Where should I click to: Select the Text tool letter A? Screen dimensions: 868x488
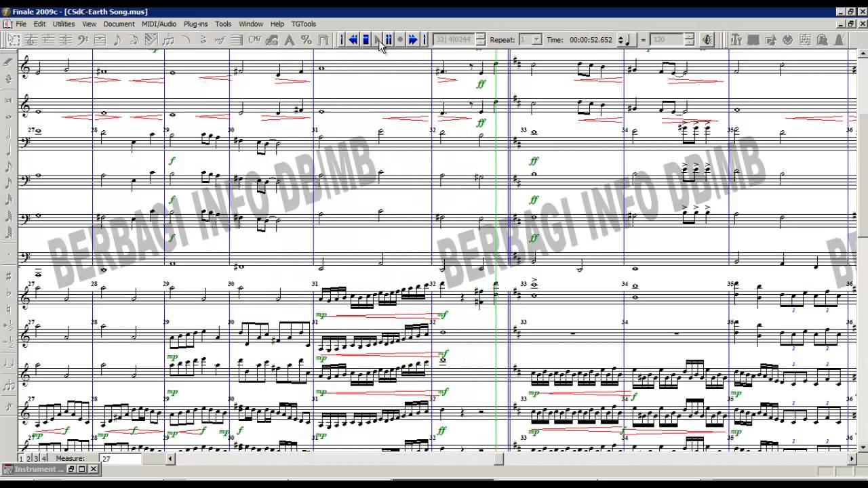289,40
